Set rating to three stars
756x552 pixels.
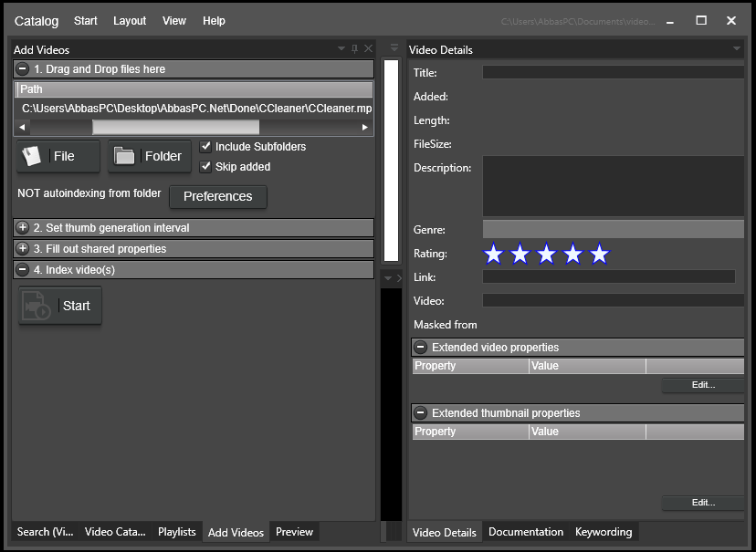(546, 254)
